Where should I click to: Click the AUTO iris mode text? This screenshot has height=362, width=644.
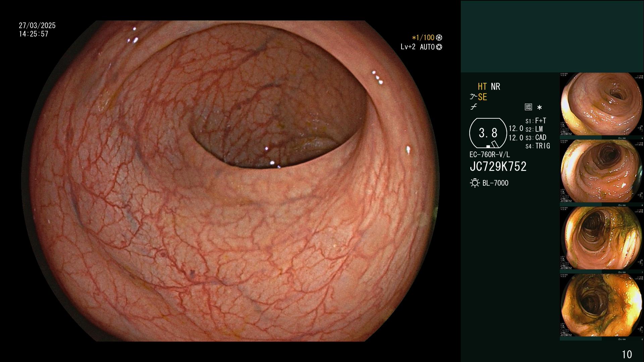(x=427, y=47)
